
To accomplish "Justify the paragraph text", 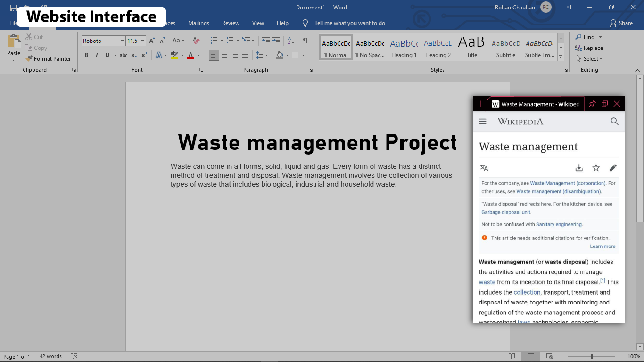I will tap(245, 56).
